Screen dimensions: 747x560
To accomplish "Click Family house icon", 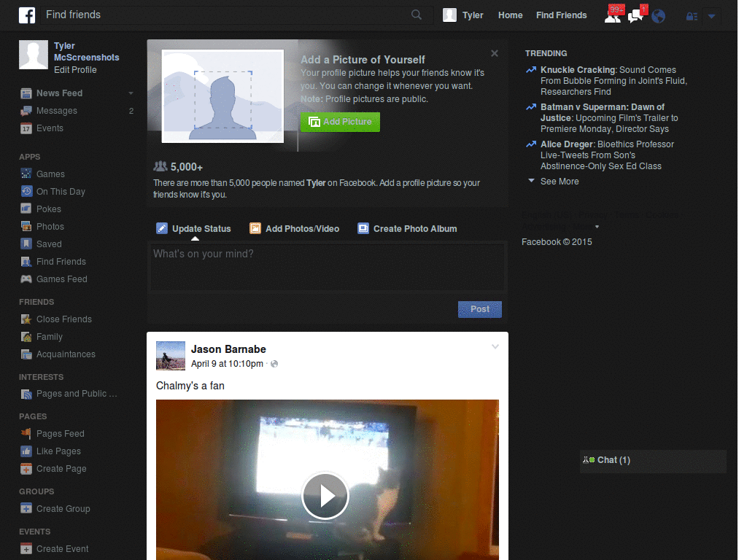I will tap(26, 337).
